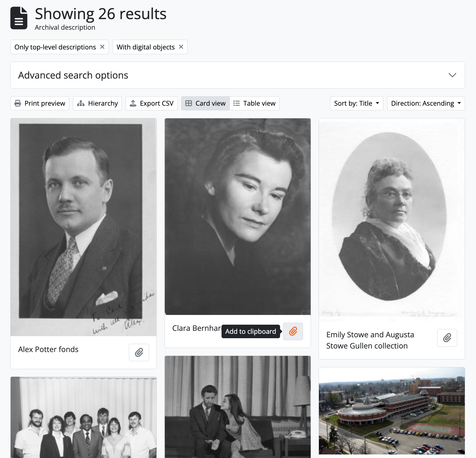
Task: Open Print preview
Action: click(40, 103)
